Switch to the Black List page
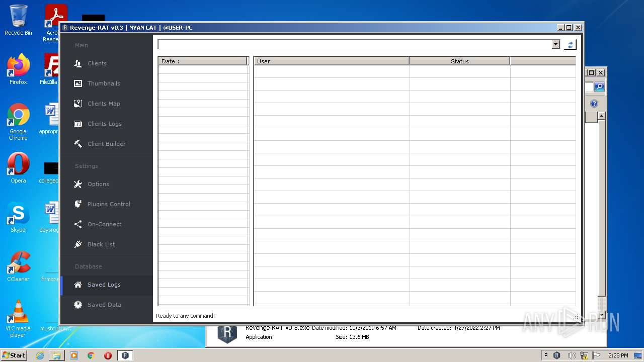 click(x=101, y=244)
